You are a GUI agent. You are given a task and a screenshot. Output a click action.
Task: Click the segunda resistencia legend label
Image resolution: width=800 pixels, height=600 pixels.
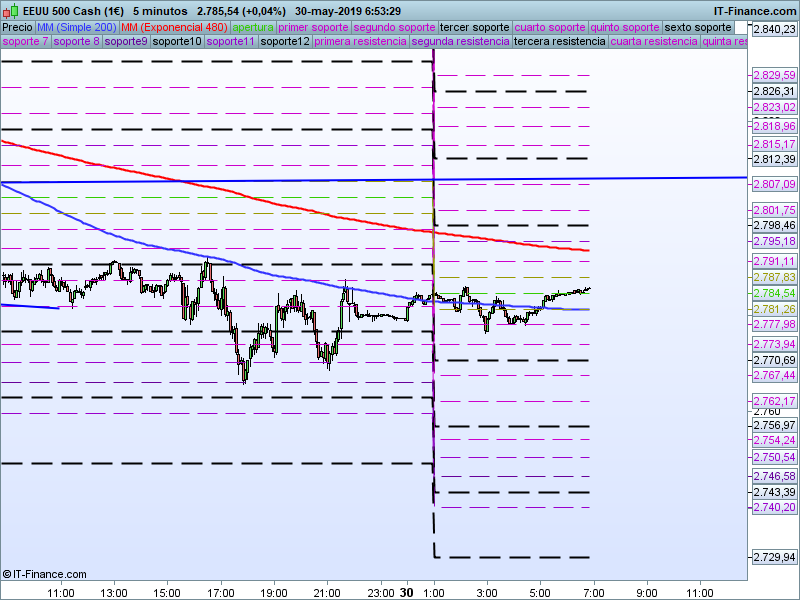460,41
